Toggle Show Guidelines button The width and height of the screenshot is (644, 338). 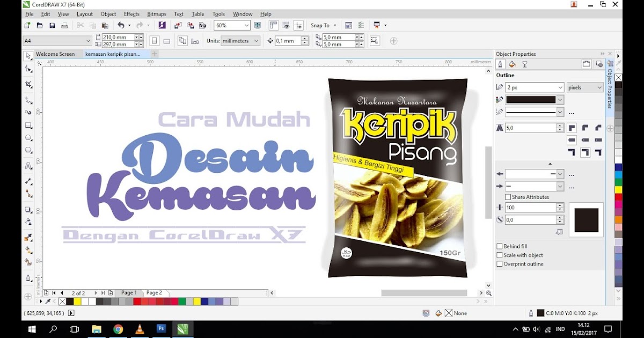pos(299,25)
